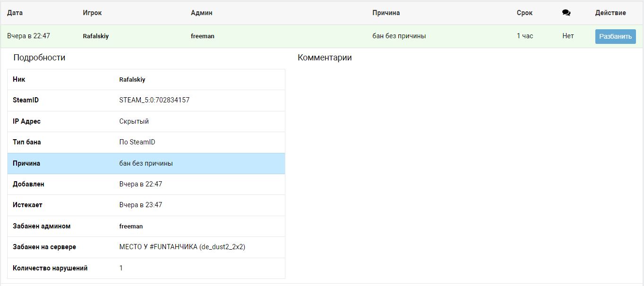The image size is (644, 286).
Task: Click the Игрок column header
Action: [92, 13]
